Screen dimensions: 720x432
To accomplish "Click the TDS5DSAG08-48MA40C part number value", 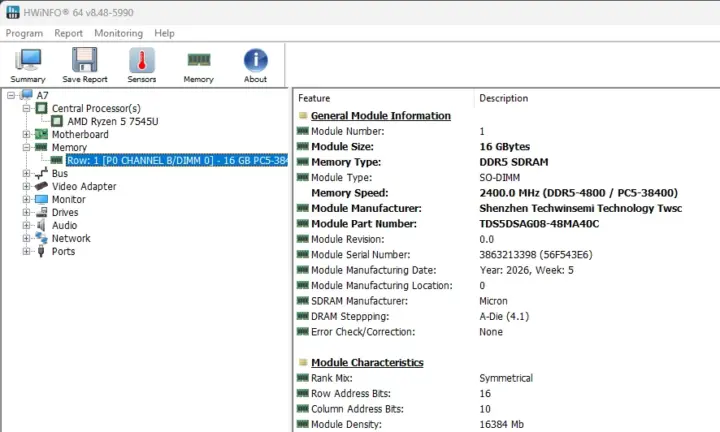I will coord(539,224).
